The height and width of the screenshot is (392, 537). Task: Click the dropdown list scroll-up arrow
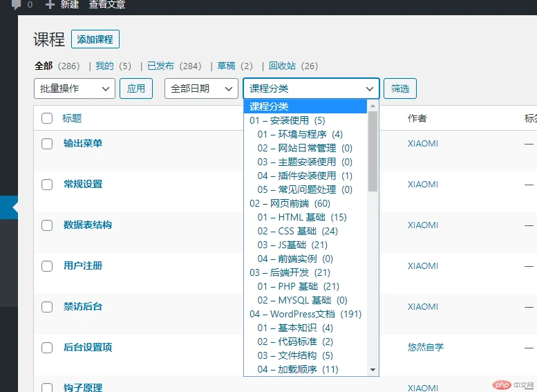pos(373,106)
